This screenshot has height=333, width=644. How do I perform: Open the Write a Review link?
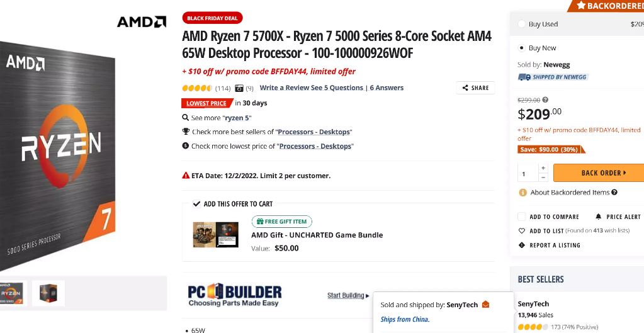coord(285,88)
